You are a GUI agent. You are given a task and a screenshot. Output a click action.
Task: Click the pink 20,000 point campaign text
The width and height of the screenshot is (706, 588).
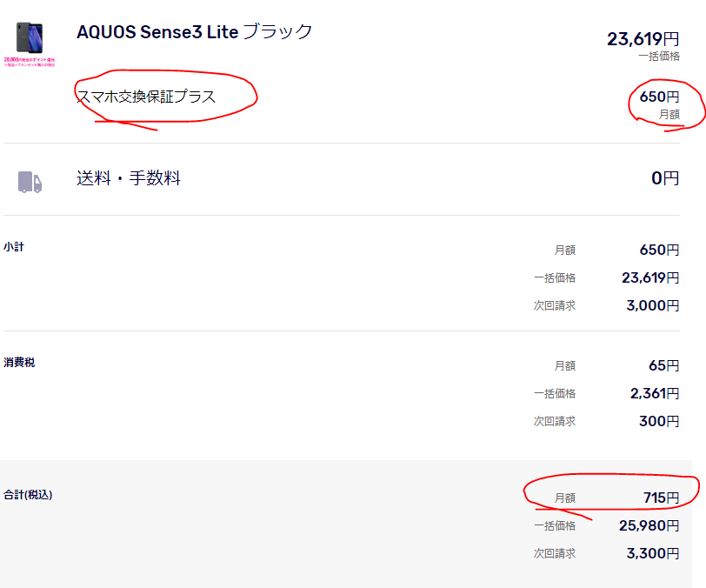(x=30, y=62)
